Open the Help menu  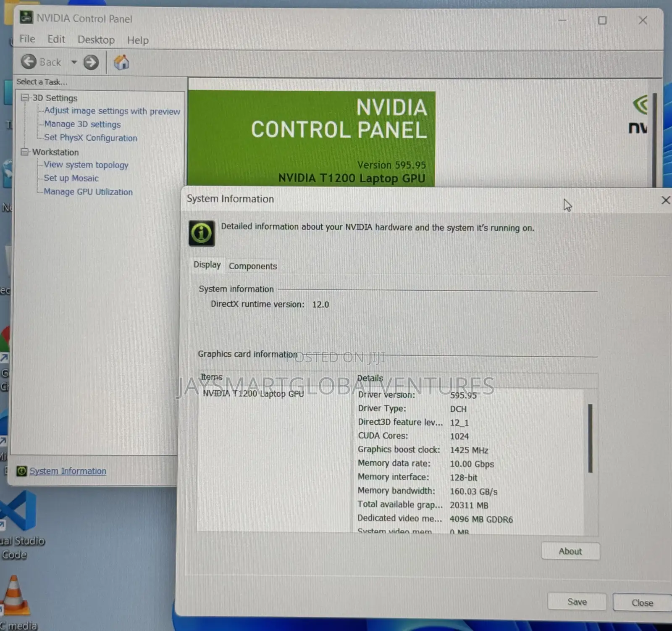[138, 40]
